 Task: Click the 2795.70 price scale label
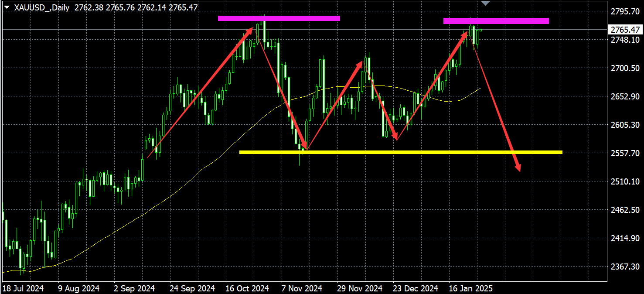[625, 11]
